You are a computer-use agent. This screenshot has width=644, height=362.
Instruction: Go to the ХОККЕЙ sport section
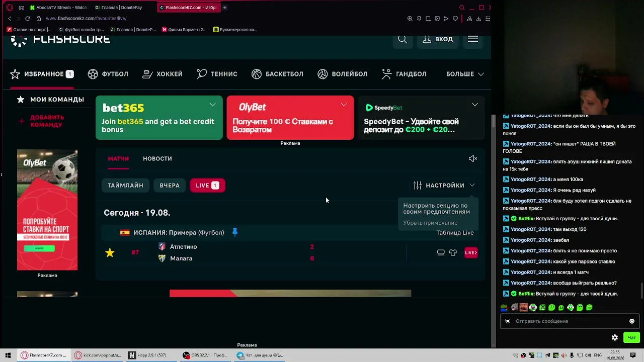163,74
